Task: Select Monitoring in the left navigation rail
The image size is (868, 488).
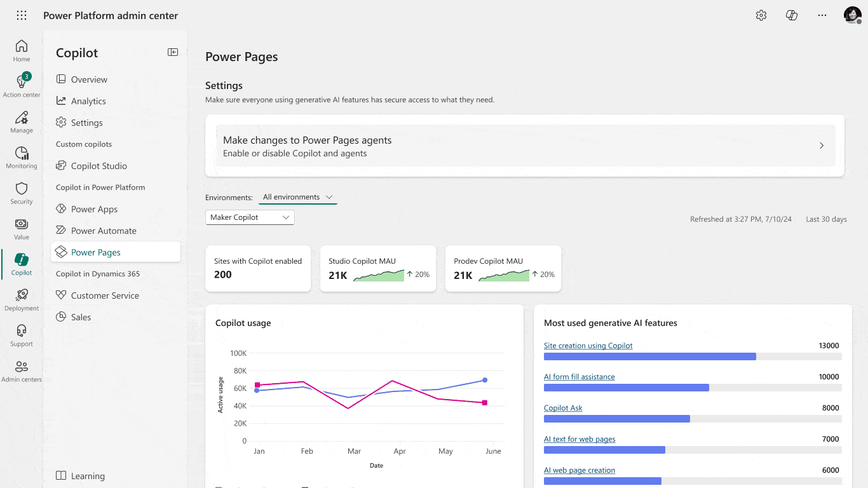Action: (21, 156)
